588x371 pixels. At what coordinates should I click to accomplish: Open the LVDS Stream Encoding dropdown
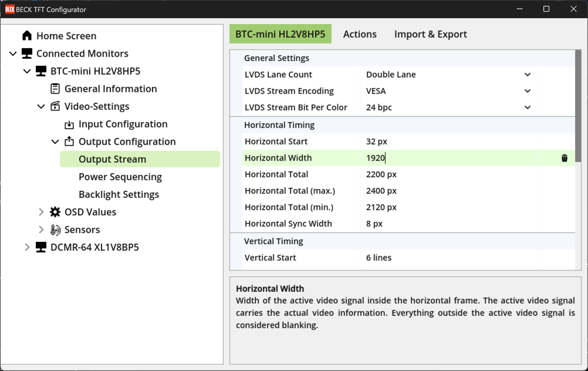[527, 91]
